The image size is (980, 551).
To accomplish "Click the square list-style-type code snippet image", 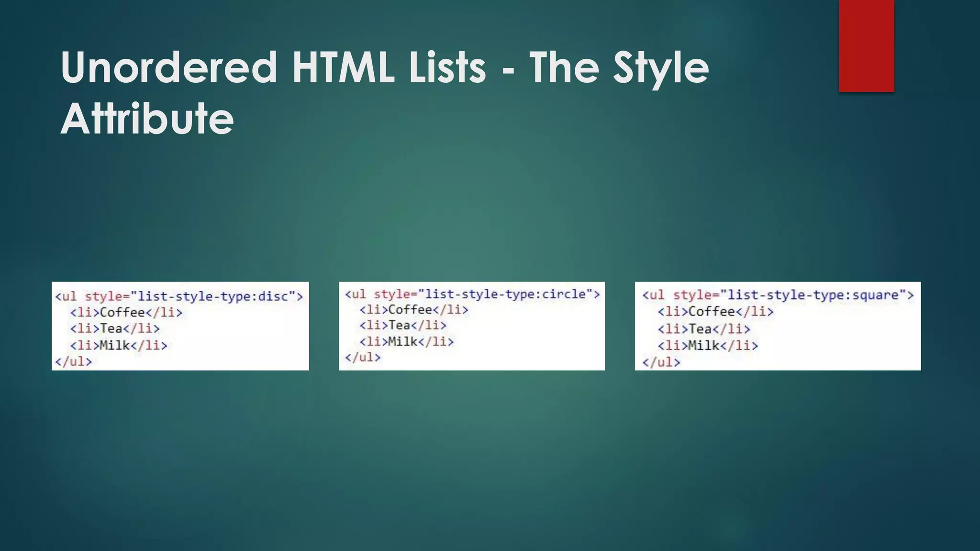I will pos(778,326).
